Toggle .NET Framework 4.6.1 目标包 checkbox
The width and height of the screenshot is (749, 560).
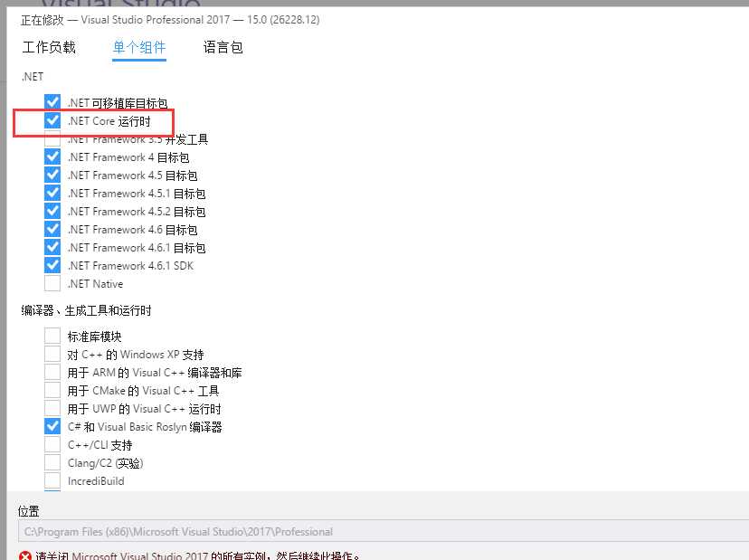pos(52,247)
